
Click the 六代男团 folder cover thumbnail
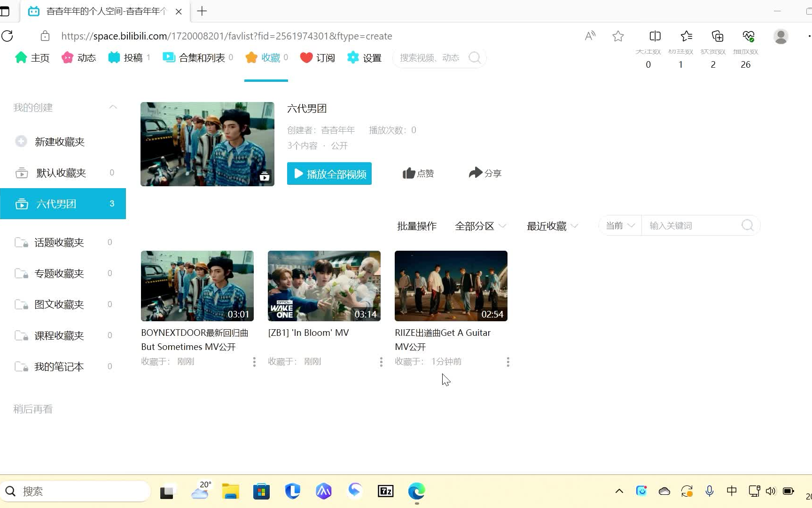(x=207, y=144)
